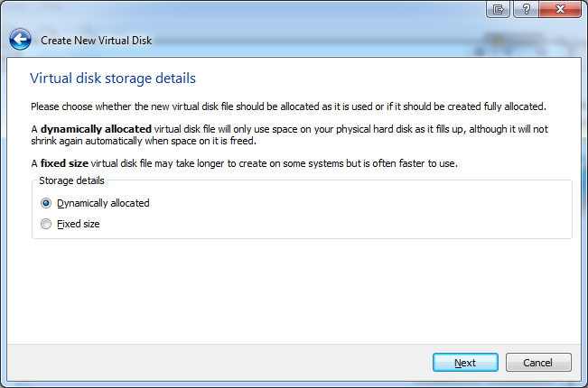Screen dimensions: 588x388
Task: Click the "Fixed size" option label
Action: [x=79, y=224]
